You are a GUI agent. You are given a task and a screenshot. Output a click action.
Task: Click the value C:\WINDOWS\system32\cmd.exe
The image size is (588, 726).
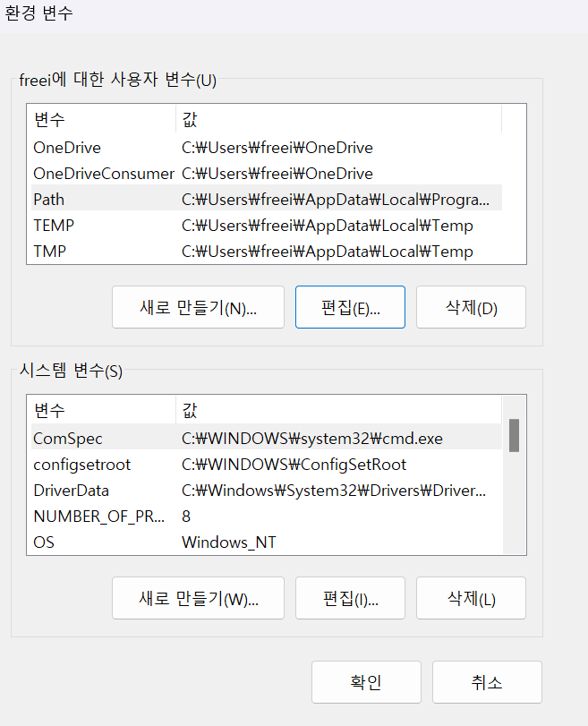point(312,439)
